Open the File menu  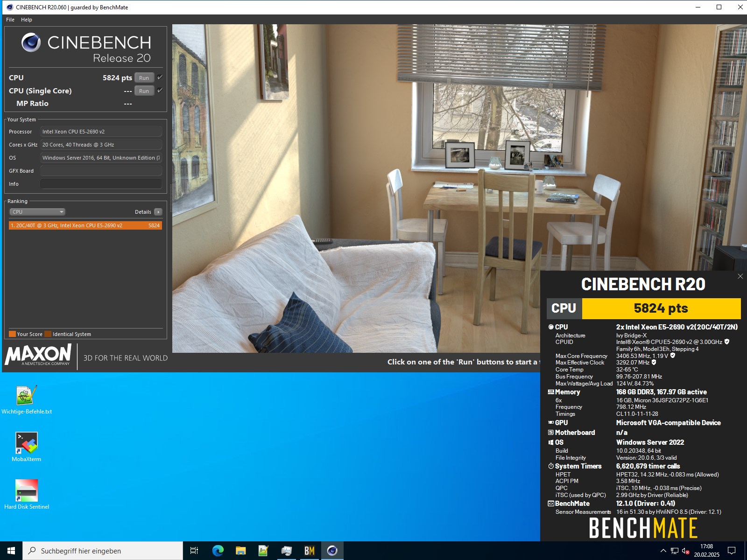coord(10,20)
